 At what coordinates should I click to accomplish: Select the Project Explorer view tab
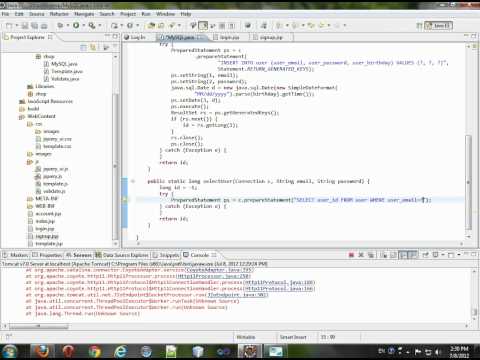[27, 37]
